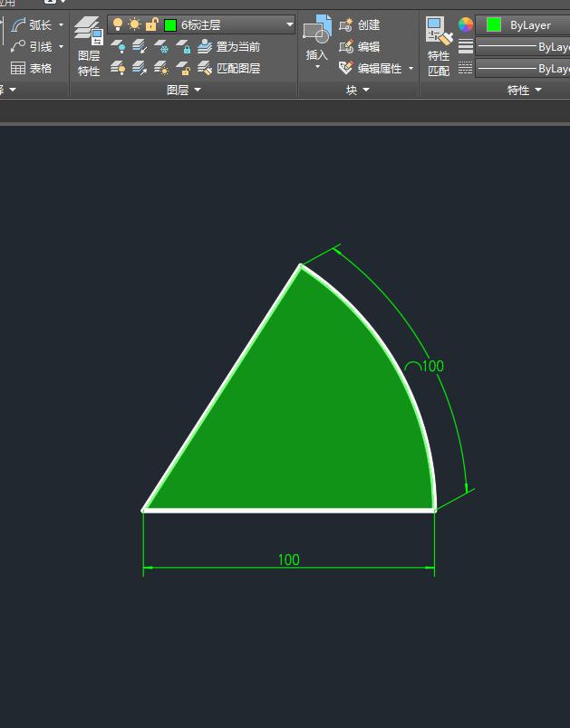Screen dimensions: 570x728
Task: Click the 插入 insert block icon
Action: coord(317,30)
